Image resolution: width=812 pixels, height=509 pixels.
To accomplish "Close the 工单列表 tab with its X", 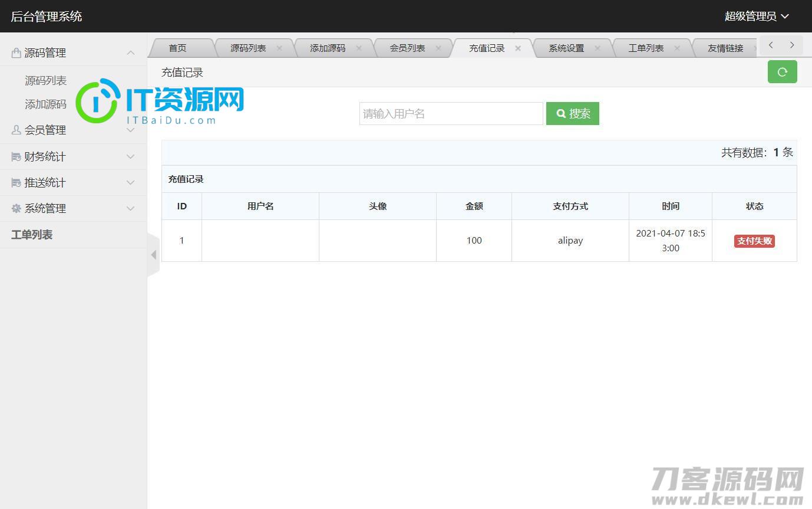I will (x=677, y=48).
